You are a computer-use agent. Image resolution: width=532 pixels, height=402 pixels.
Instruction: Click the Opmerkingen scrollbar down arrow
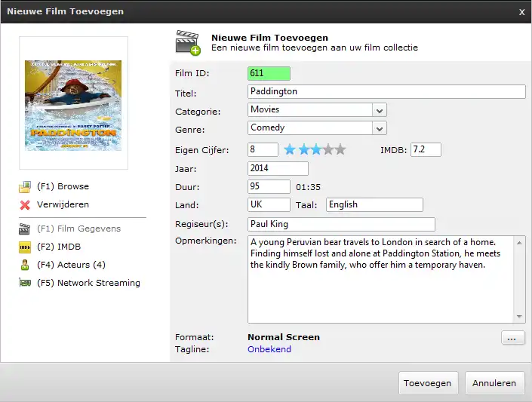click(x=519, y=316)
